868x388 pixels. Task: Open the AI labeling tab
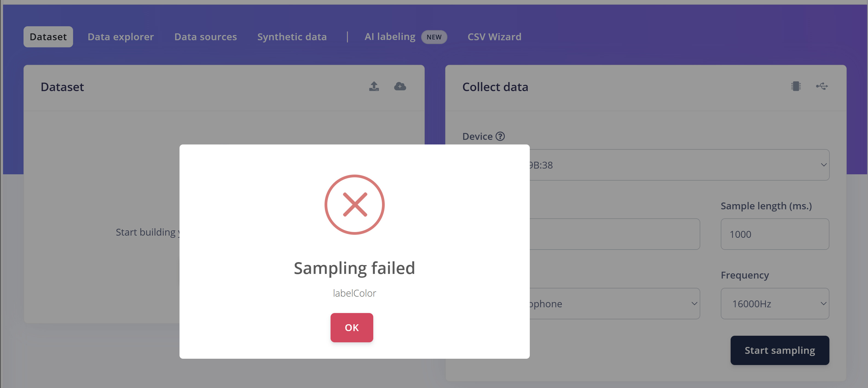(390, 37)
